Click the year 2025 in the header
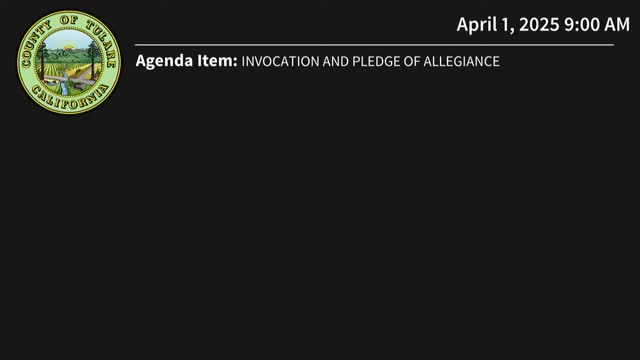640x360 pixels. (539, 24)
